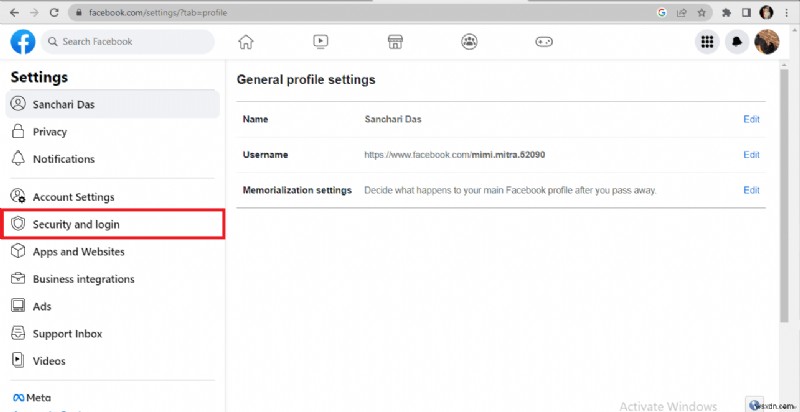Edit the Name row

click(751, 119)
